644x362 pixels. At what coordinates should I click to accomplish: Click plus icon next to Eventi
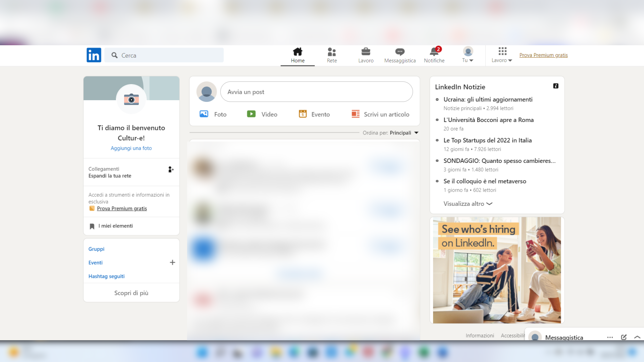(x=172, y=262)
